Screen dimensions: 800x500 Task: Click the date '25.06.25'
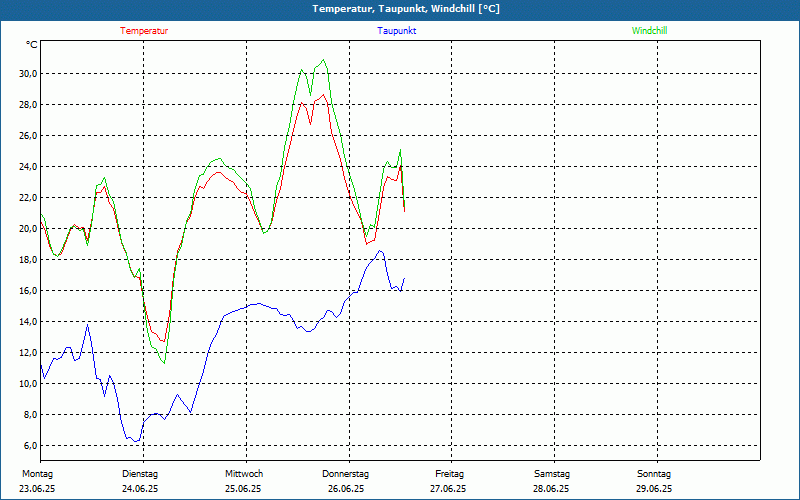(243, 489)
